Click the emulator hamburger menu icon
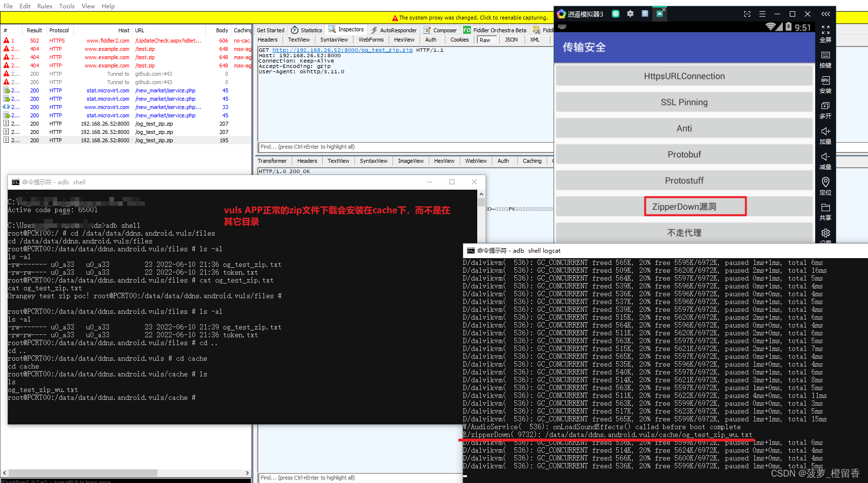 click(762, 14)
